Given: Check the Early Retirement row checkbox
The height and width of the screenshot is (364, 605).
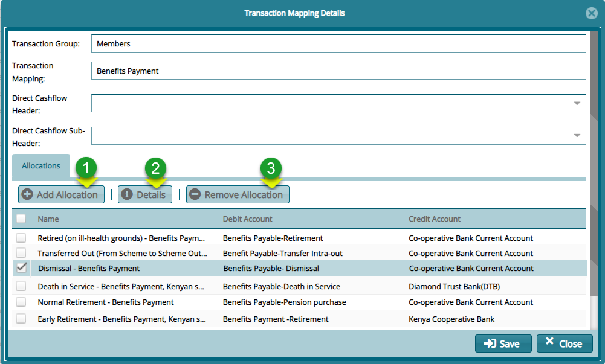Looking at the screenshot, I should [21, 319].
